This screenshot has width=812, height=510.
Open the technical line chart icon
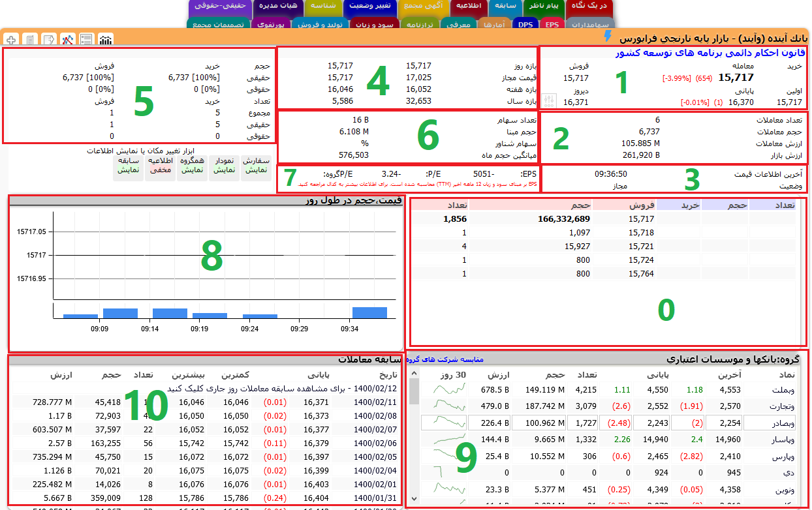tap(68, 40)
